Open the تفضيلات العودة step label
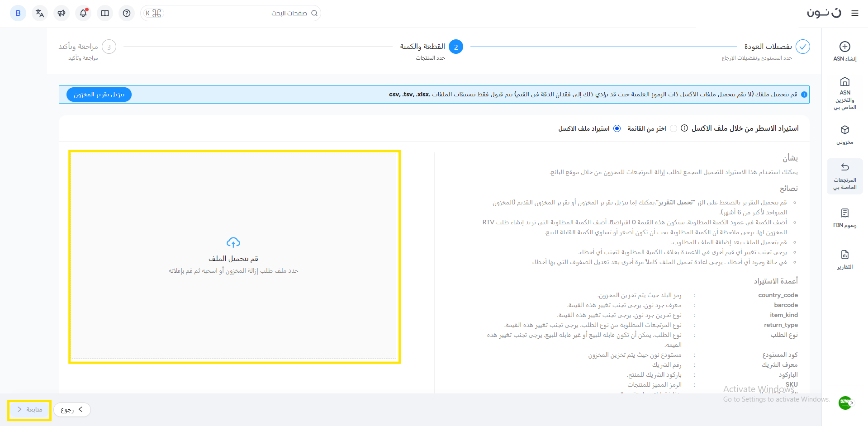868x426 pixels. 768,47
